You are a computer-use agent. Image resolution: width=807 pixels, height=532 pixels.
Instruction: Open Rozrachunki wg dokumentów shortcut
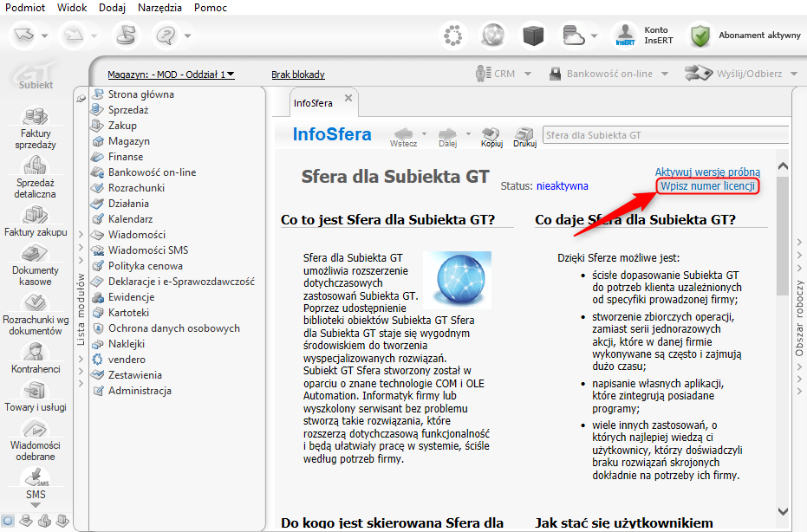click(x=36, y=314)
